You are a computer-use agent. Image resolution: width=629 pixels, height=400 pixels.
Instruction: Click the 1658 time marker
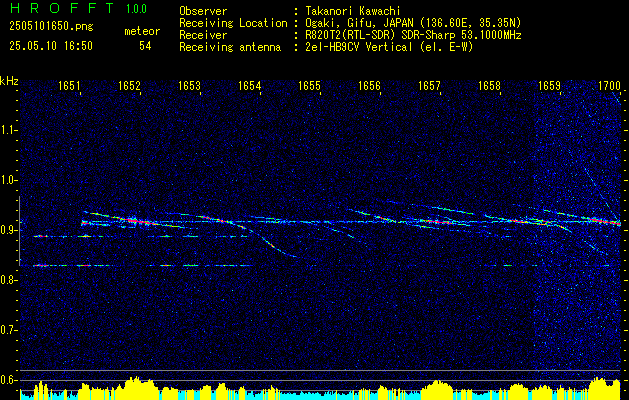(x=489, y=85)
